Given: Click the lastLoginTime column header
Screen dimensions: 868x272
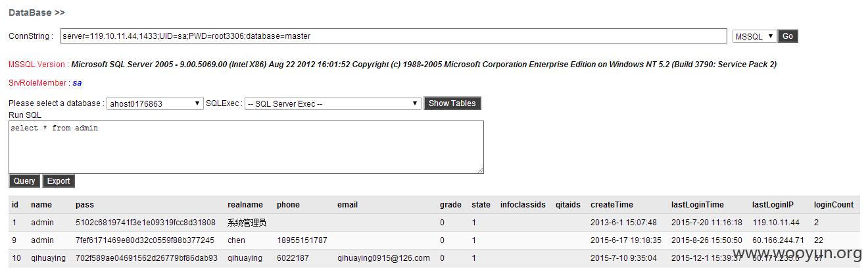Looking at the screenshot, I should (698, 205).
